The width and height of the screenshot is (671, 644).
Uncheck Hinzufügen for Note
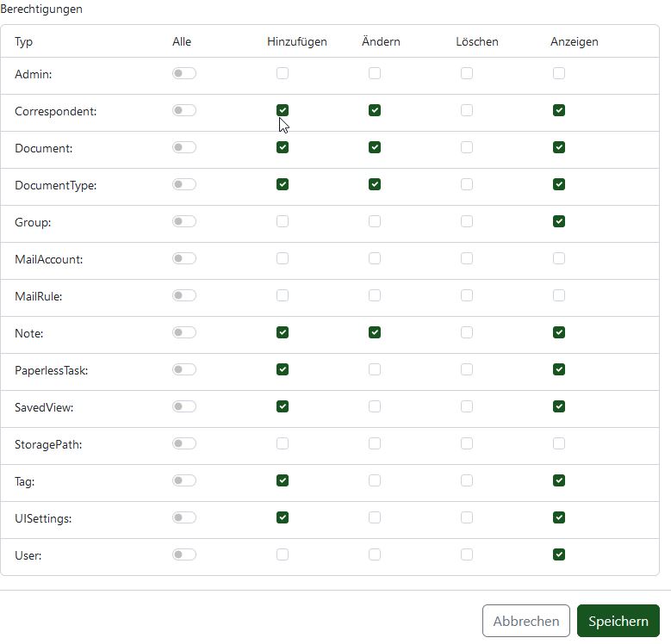(x=283, y=332)
